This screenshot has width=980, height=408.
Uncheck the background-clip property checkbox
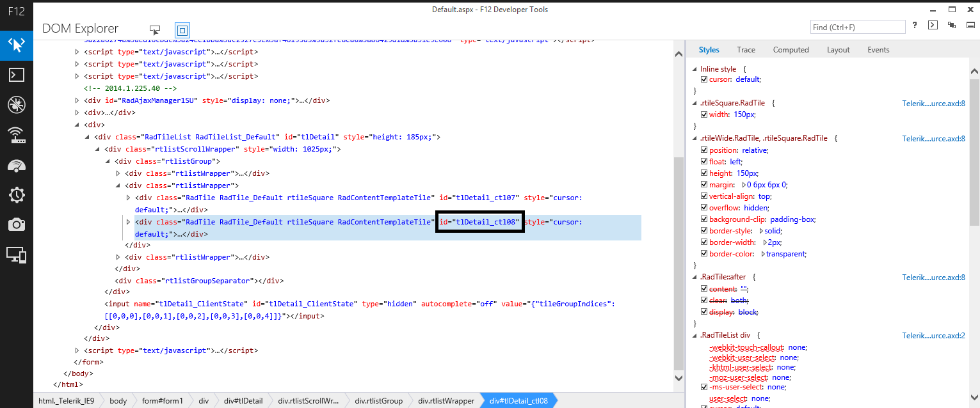click(704, 219)
